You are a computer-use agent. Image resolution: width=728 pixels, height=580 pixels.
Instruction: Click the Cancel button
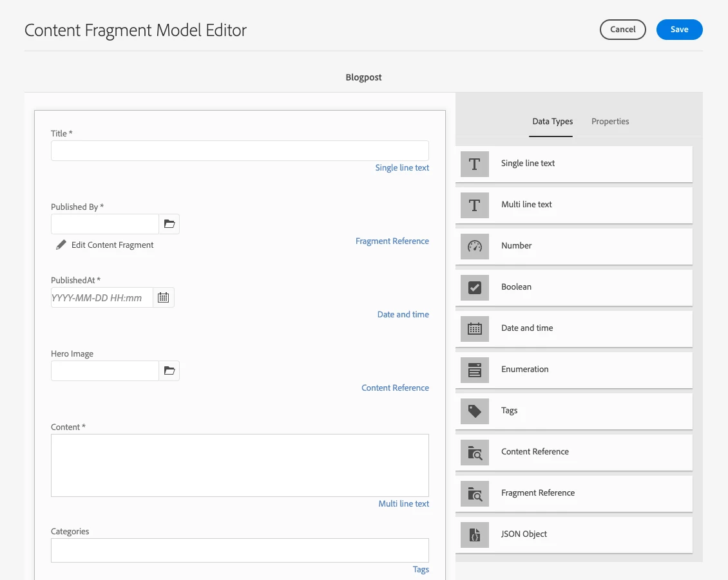pos(622,30)
